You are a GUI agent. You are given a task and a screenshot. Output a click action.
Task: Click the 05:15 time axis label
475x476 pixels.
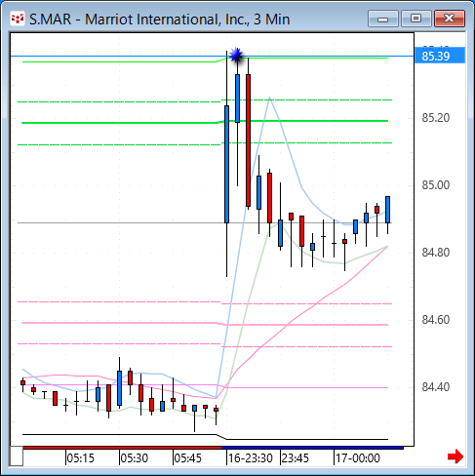80,458
